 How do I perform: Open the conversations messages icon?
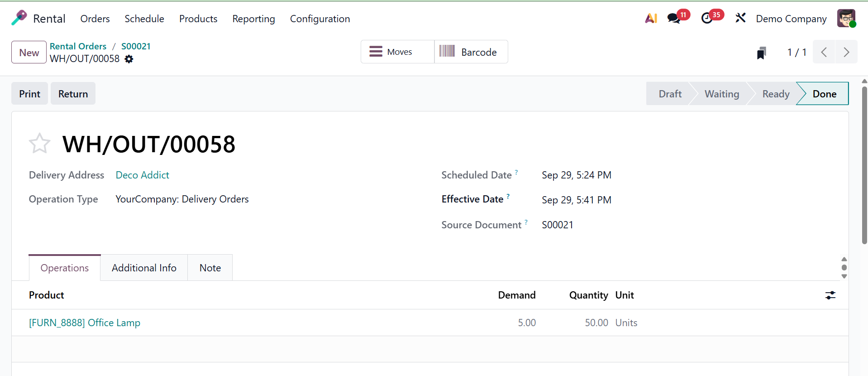click(674, 18)
